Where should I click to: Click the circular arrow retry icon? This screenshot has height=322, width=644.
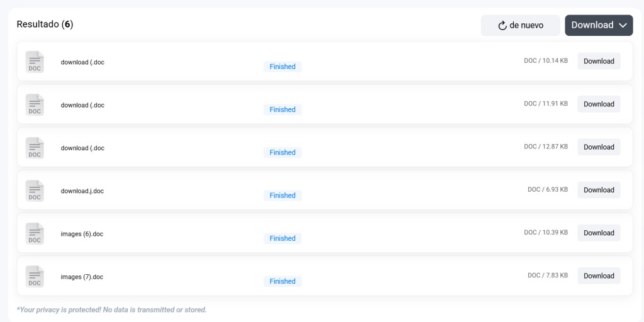502,25
